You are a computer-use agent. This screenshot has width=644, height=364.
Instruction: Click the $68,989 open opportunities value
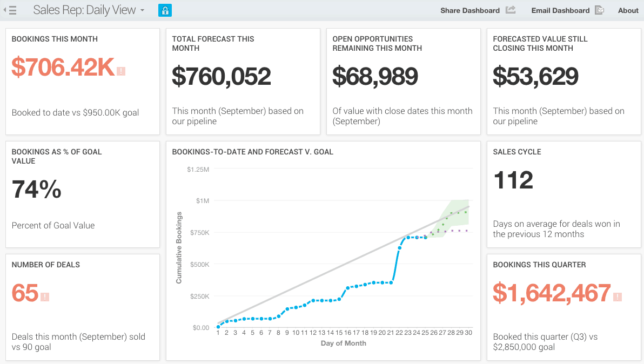click(x=375, y=76)
